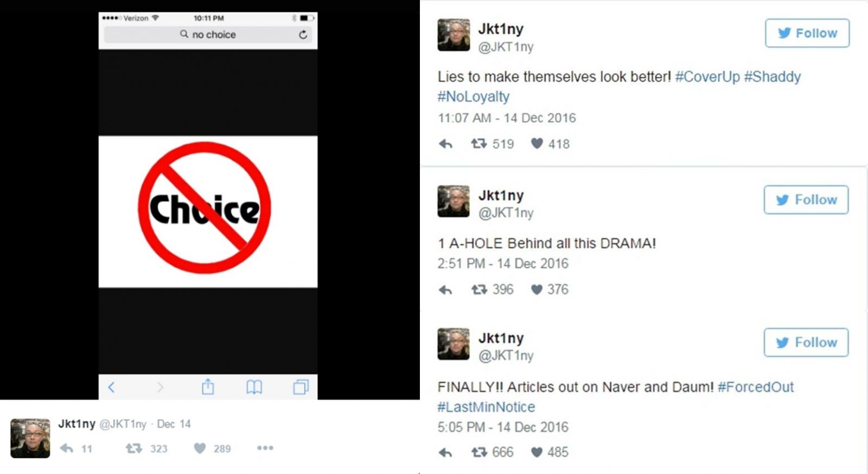Image resolution: width=868 pixels, height=474 pixels.
Task: Like the tweet with 418 hearts
Action: [537, 144]
